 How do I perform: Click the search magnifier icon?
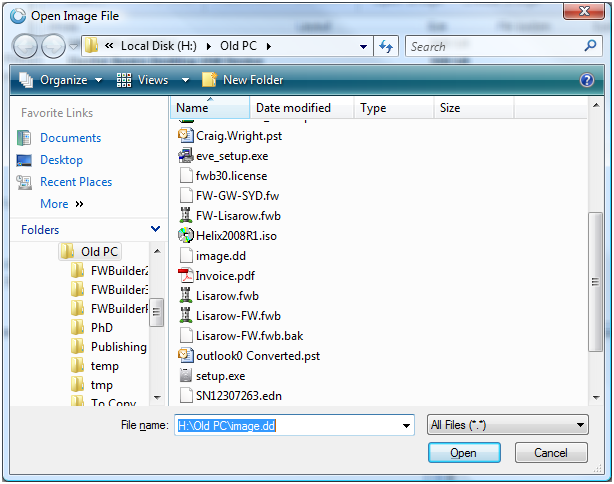(x=590, y=46)
